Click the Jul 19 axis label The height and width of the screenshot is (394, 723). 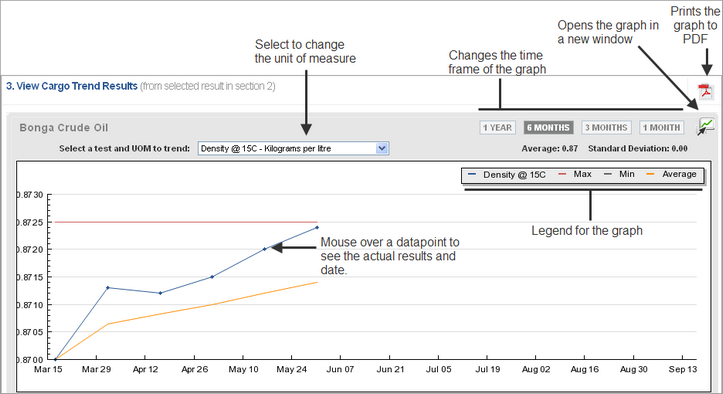[488, 370]
